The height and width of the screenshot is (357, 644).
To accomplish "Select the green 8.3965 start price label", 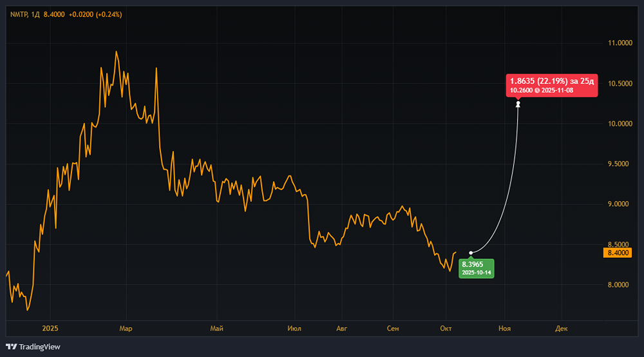I will 477,268.
